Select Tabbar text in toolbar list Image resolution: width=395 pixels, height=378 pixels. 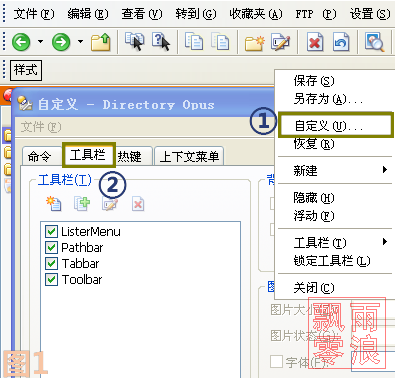coord(80,263)
